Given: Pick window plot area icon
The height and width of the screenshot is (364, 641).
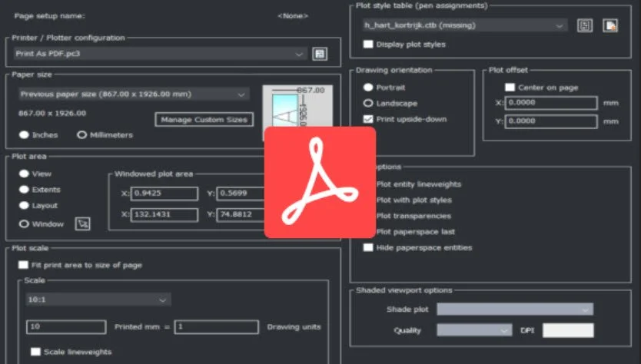Looking at the screenshot, I should pos(82,223).
